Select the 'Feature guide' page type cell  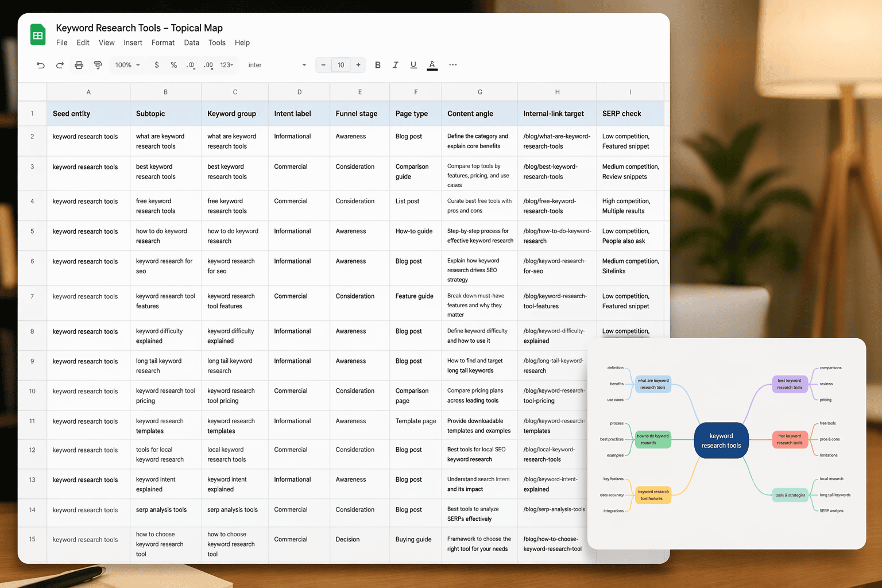pos(416,303)
